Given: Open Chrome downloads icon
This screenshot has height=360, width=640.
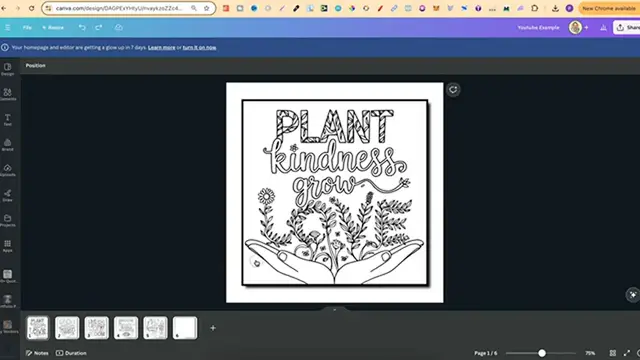Looking at the screenshot, I should pyautogui.click(x=555, y=8).
